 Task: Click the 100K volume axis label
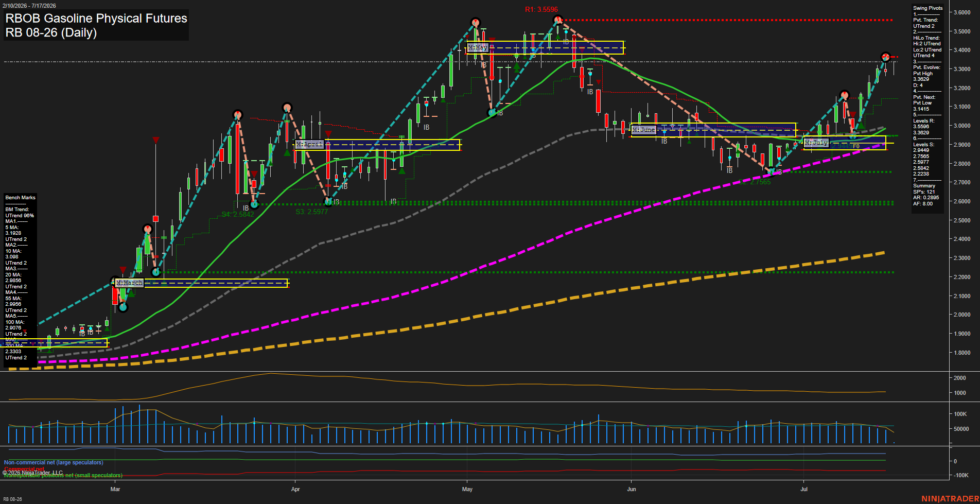pyautogui.click(x=960, y=414)
